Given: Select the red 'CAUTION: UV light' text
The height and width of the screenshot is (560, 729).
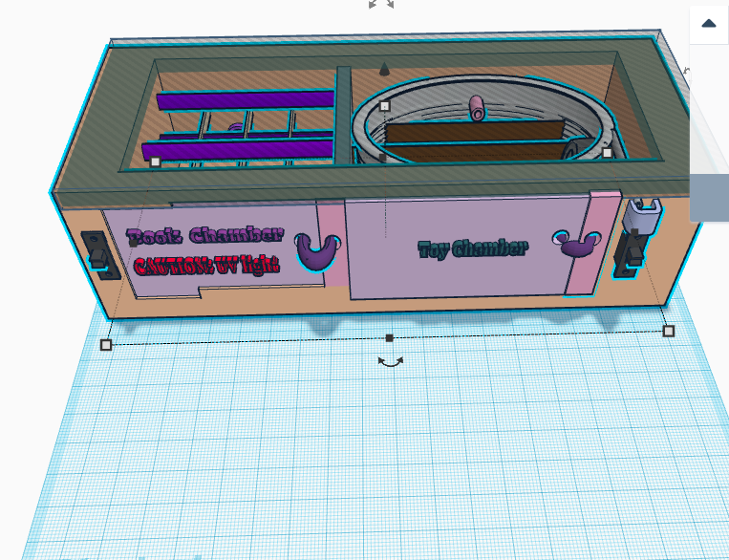Looking at the screenshot, I should tap(207, 266).
